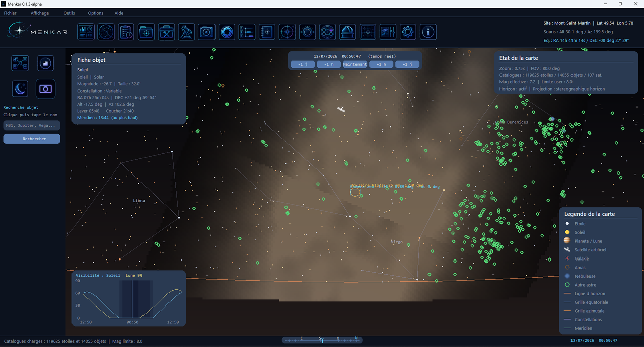Click the Libra constellation label
This screenshot has height=347, width=644.
pyautogui.click(x=139, y=200)
